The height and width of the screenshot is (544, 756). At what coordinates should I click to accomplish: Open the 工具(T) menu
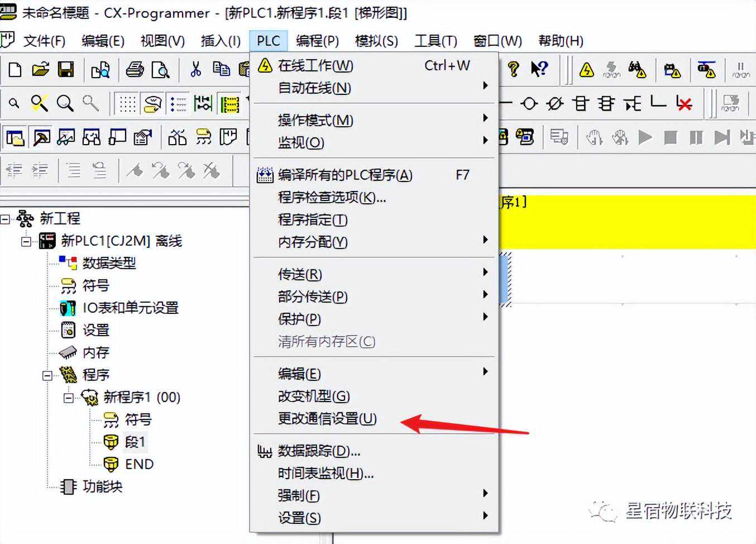pyautogui.click(x=436, y=41)
